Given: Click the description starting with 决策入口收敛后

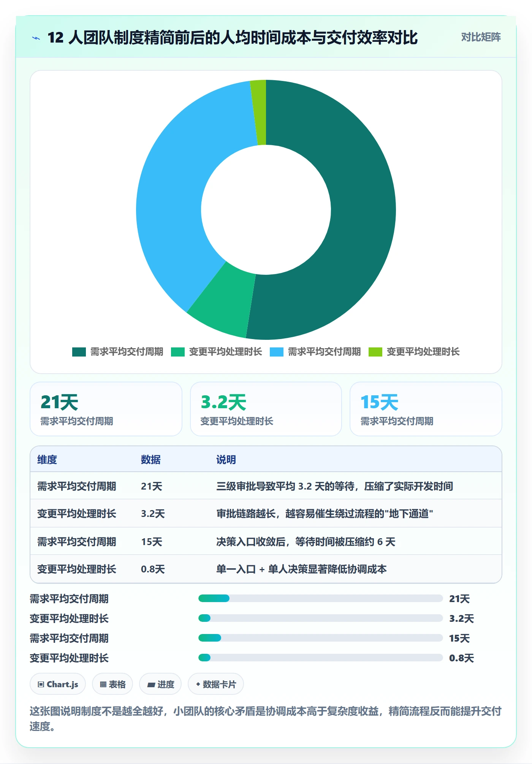Looking at the screenshot, I should coord(306,542).
